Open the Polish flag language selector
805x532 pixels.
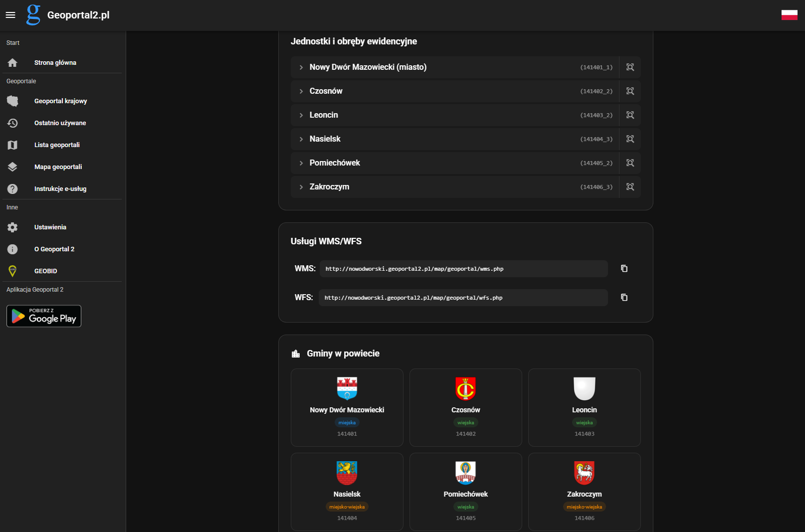tap(789, 15)
